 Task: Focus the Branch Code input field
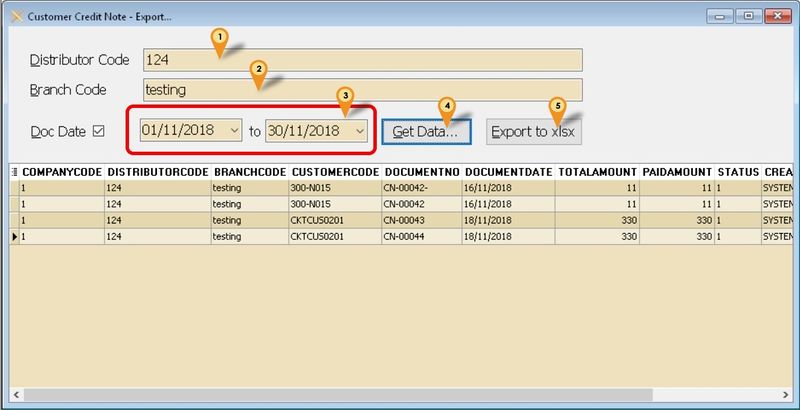[362, 90]
